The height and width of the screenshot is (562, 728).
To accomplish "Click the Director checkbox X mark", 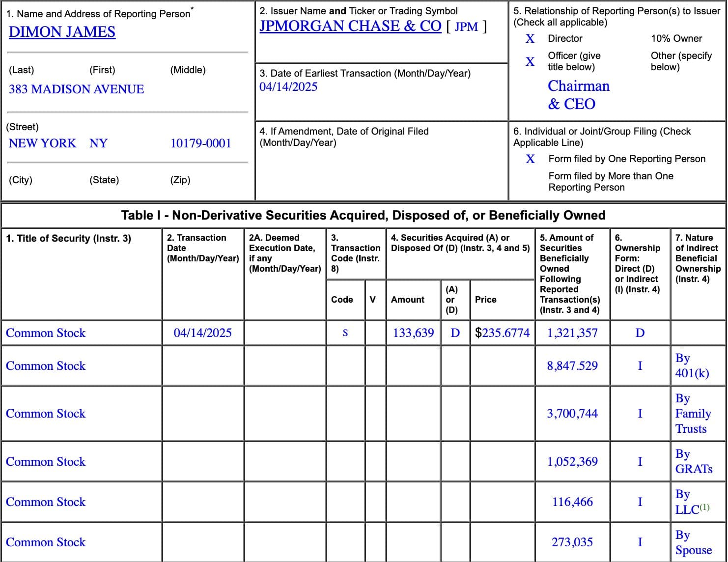I will pyautogui.click(x=530, y=39).
